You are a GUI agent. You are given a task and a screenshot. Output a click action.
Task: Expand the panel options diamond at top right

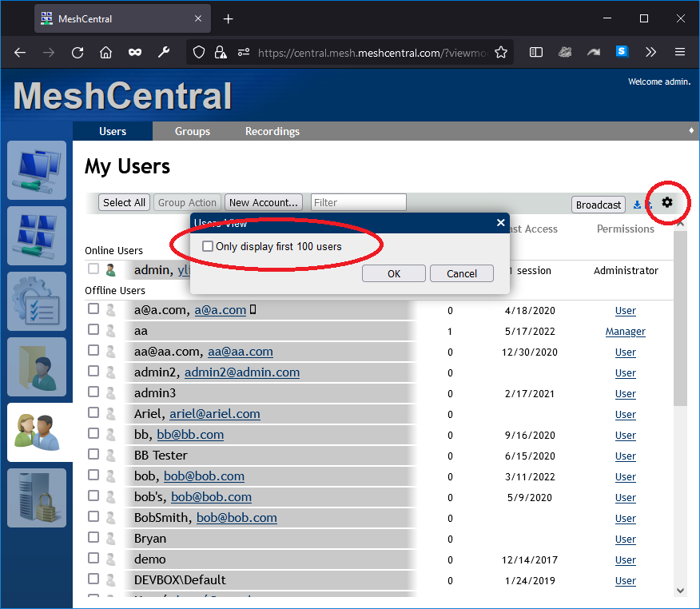coord(692,130)
